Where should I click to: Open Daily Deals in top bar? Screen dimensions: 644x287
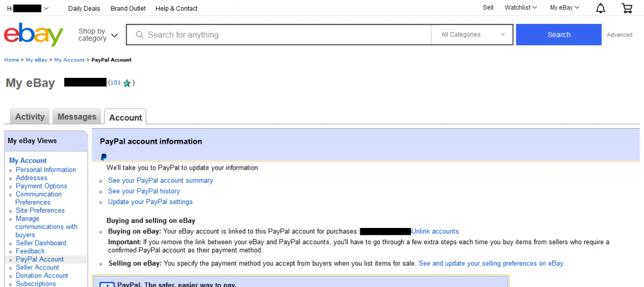[x=84, y=9]
